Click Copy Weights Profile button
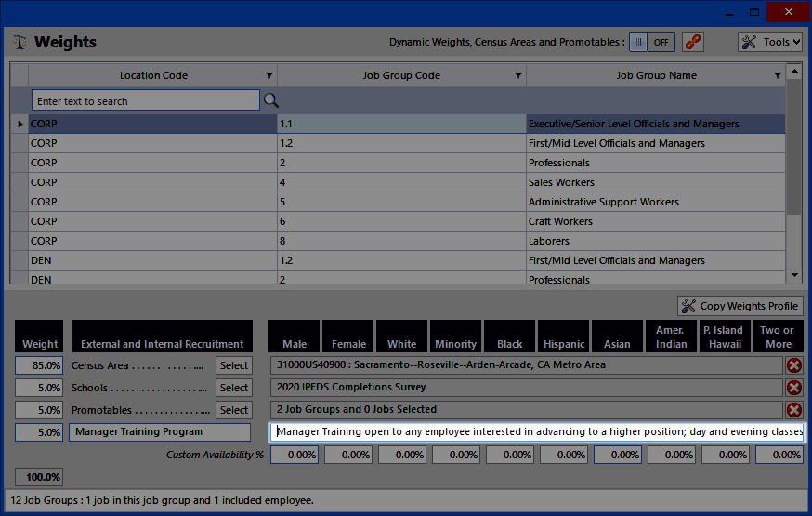Image resolution: width=812 pixels, height=516 pixels. coord(740,306)
